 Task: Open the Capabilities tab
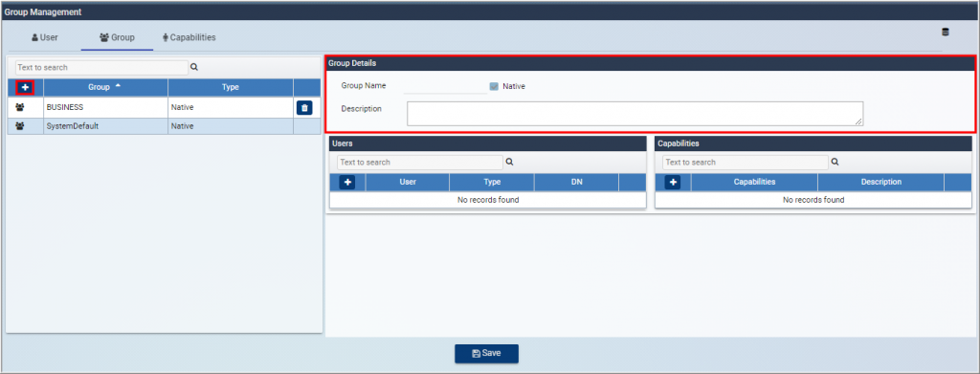coord(189,37)
